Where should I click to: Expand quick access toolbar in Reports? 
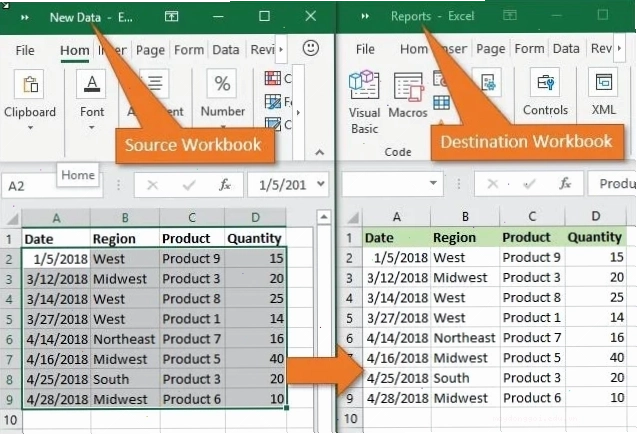pos(365,16)
